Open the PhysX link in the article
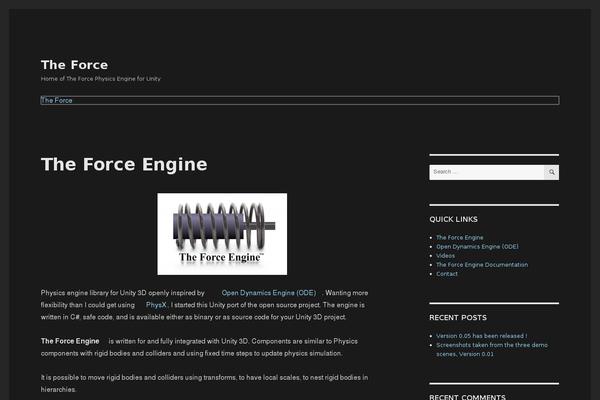The width and height of the screenshot is (600, 400). (x=156, y=304)
